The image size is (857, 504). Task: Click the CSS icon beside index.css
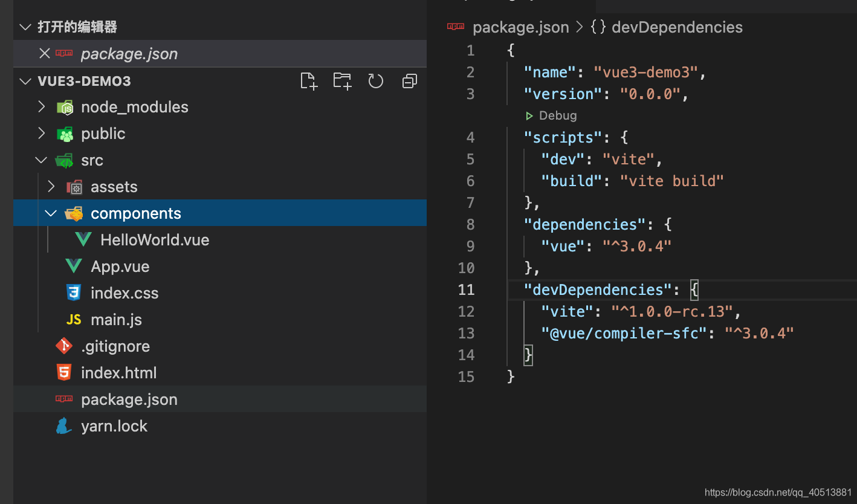(73, 292)
